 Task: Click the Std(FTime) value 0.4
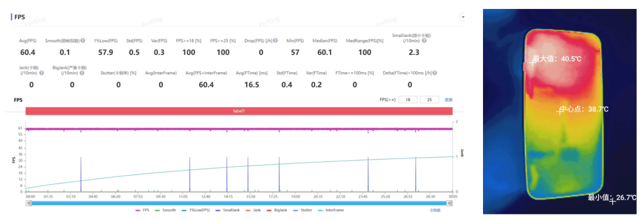pos(287,84)
